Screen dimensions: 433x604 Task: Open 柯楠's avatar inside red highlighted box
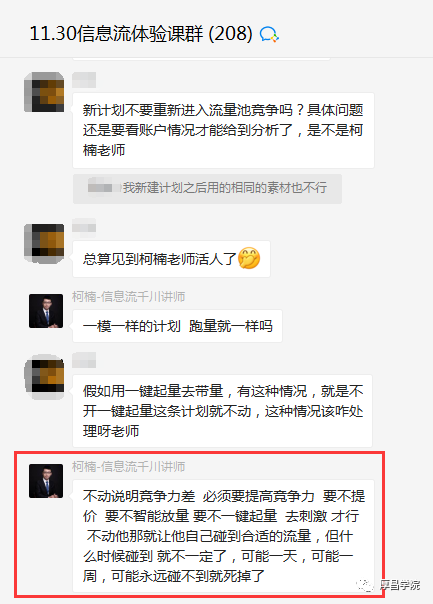point(46,481)
